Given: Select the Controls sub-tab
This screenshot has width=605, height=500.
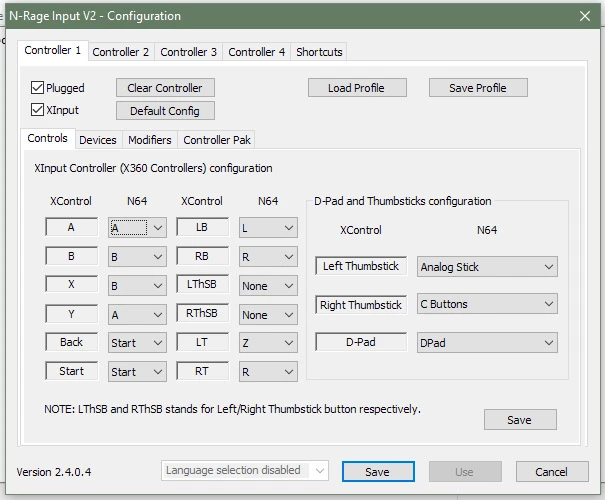Looking at the screenshot, I should coord(47,138).
